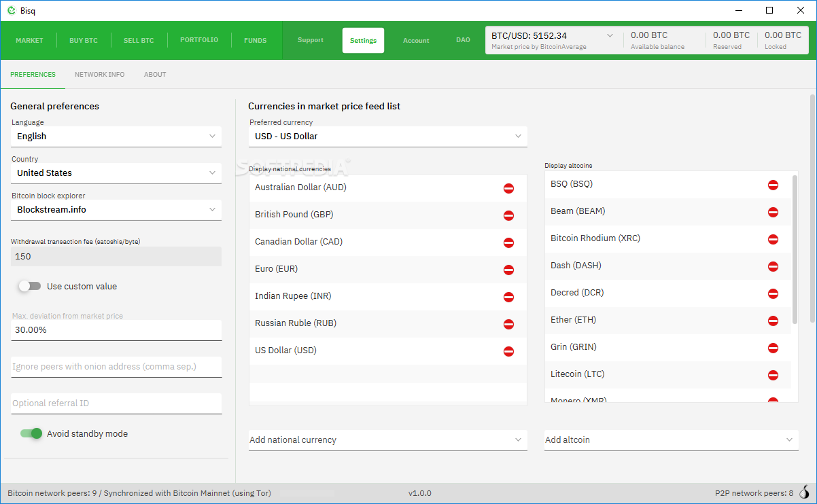Remove Euro (EUR) from displayed currencies
This screenshot has height=504, width=817.
point(508,270)
